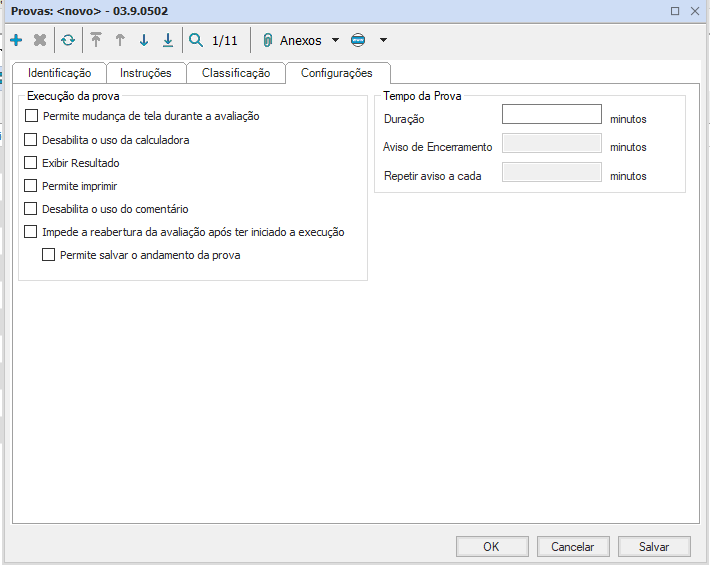The image size is (710, 566).
Task: Expand the Anexos dropdown arrow
Action: click(335, 41)
